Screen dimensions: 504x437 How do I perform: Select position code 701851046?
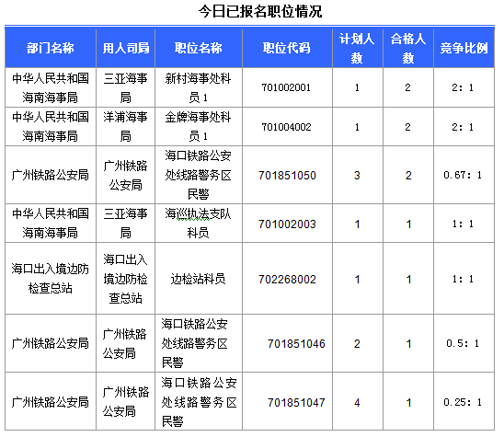pyautogui.click(x=296, y=344)
